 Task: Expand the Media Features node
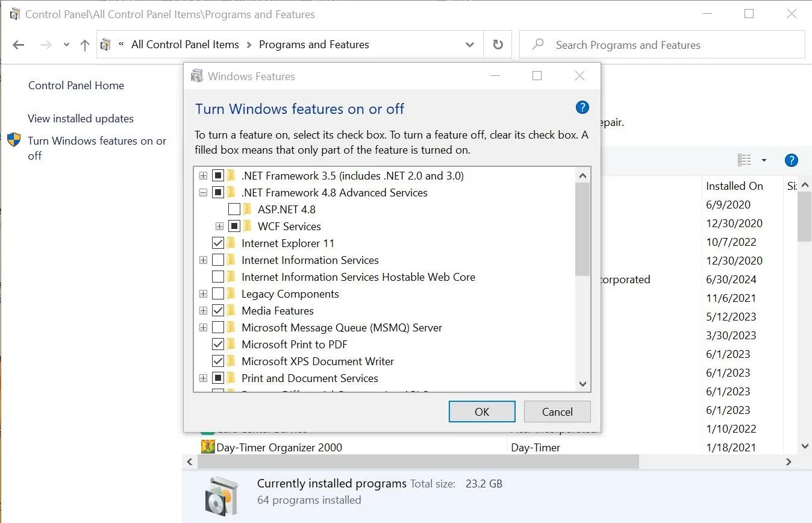pyautogui.click(x=203, y=311)
